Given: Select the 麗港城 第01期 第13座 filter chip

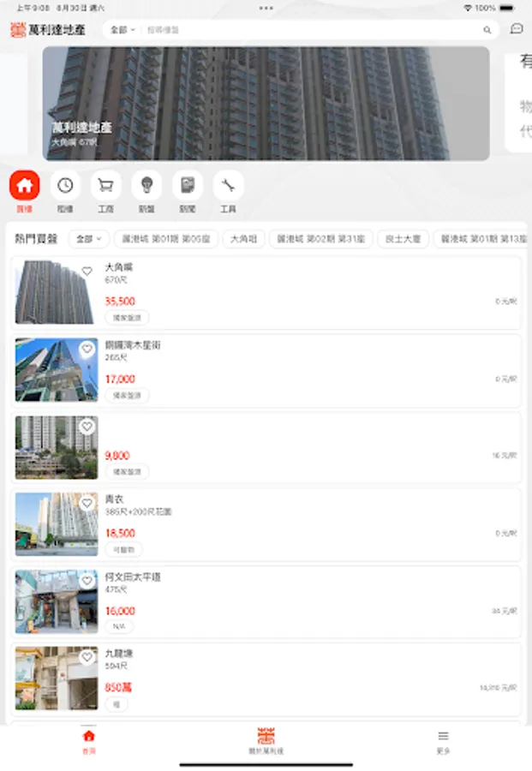Looking at the screenshot, I should pos(482,239).
